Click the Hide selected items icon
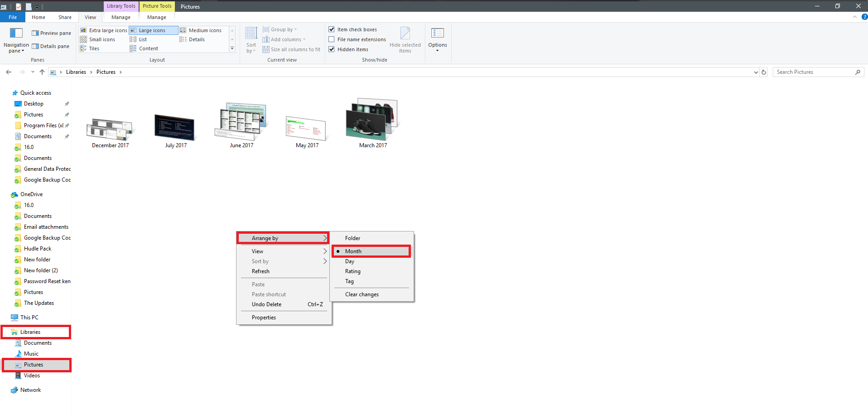Image resolution: width=868 pixels, height=419 pixels. coord(405,34)
